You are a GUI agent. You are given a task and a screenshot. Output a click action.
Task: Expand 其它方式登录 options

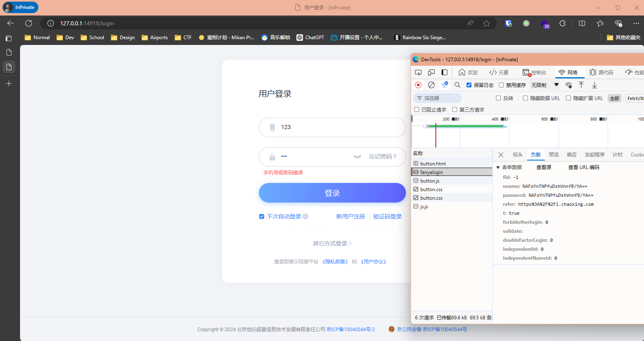[x=332, y=243]
